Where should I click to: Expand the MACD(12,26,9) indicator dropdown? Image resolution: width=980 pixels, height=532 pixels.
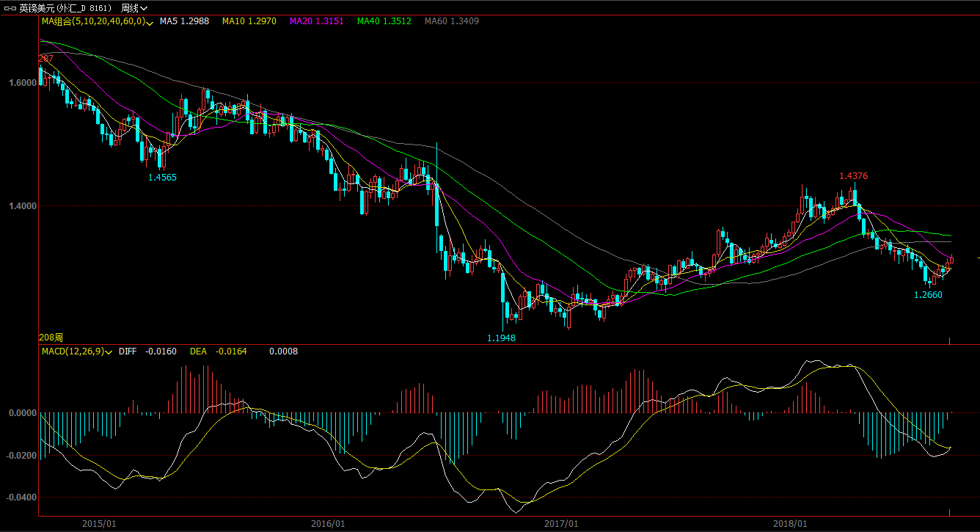(109, 352)
